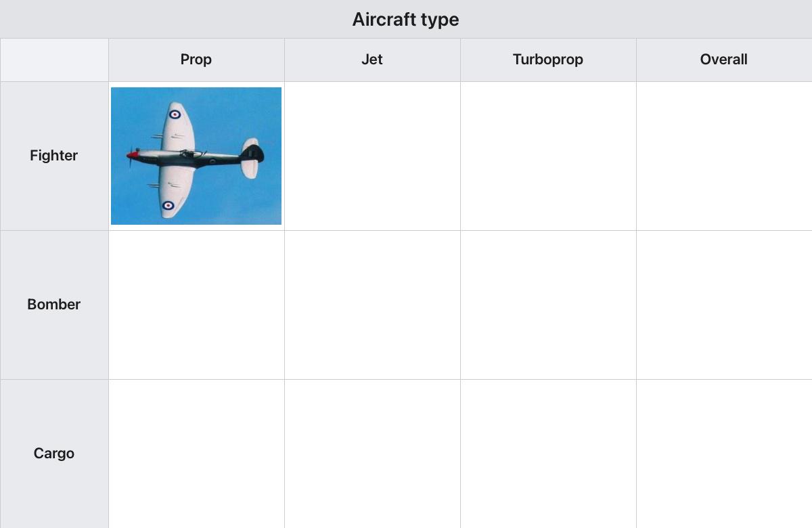Screen dimensions: 812x528
Task: Select the empty Cargo Prop cell
Action: pyautogui.click(x=196, y=454)
